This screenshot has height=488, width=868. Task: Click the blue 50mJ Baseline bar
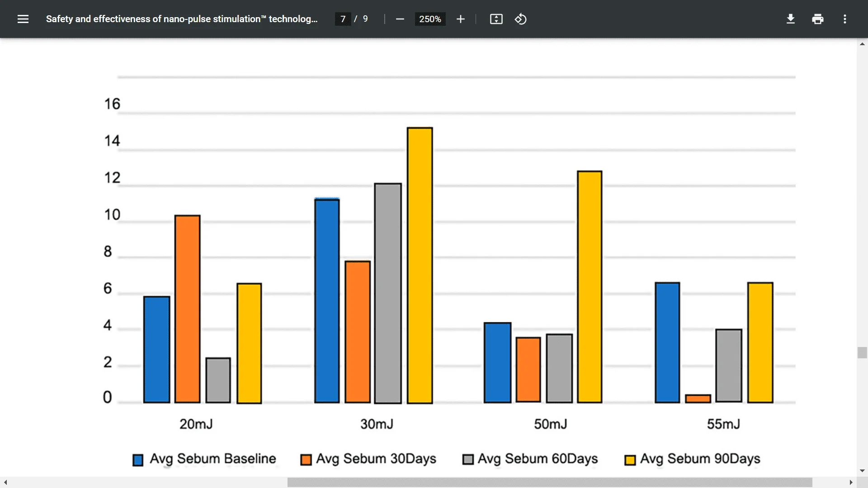pos(498,363)
